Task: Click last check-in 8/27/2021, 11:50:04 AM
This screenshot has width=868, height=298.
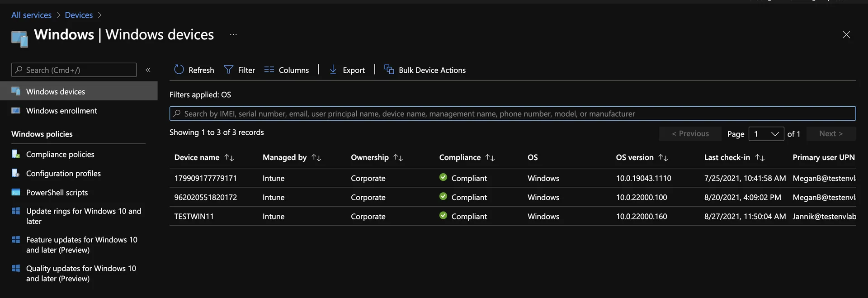Action: tap(745, 216)
